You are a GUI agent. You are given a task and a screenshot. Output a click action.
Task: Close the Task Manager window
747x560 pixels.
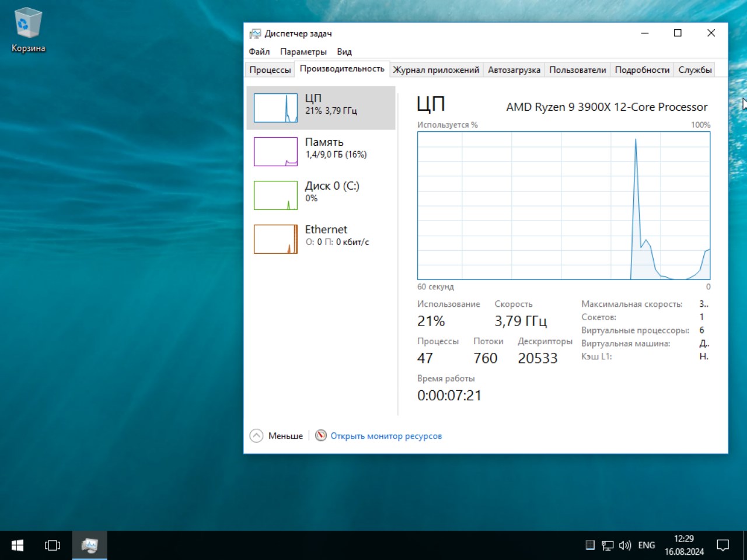pyautogui.click(x=711, y=33)
